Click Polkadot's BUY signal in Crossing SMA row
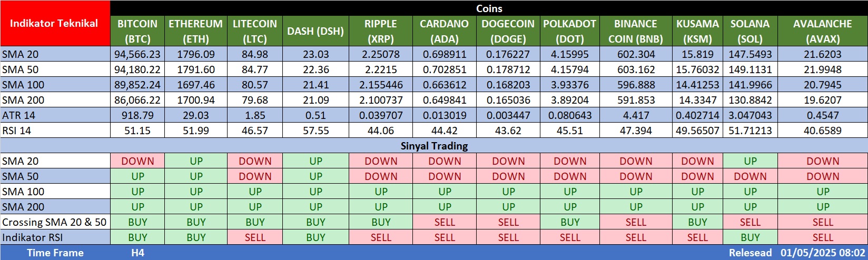This screenshot has width=868, height=260. [x=570, y=222]
